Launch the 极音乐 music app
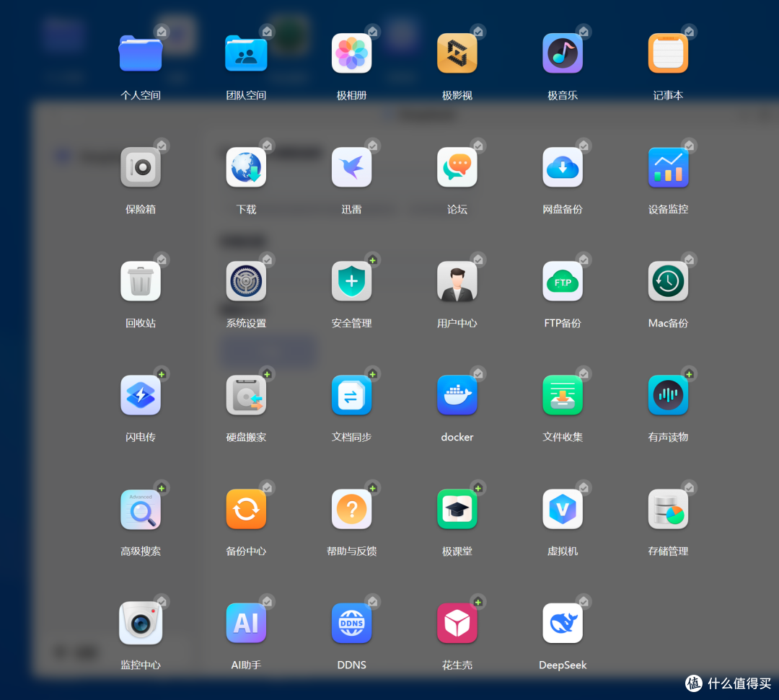The height and width of the screenshot is (700, 779). pyautogui.click(x=563, y=53)
